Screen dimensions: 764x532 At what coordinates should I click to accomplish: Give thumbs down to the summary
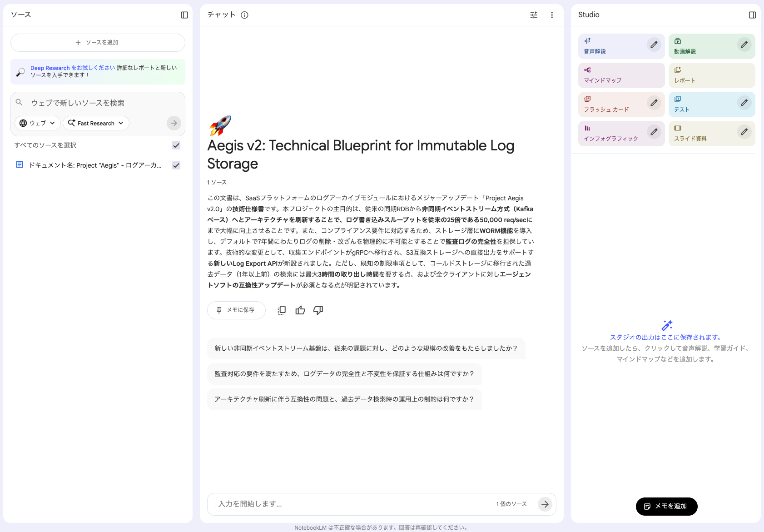click(x=318, y=310)
